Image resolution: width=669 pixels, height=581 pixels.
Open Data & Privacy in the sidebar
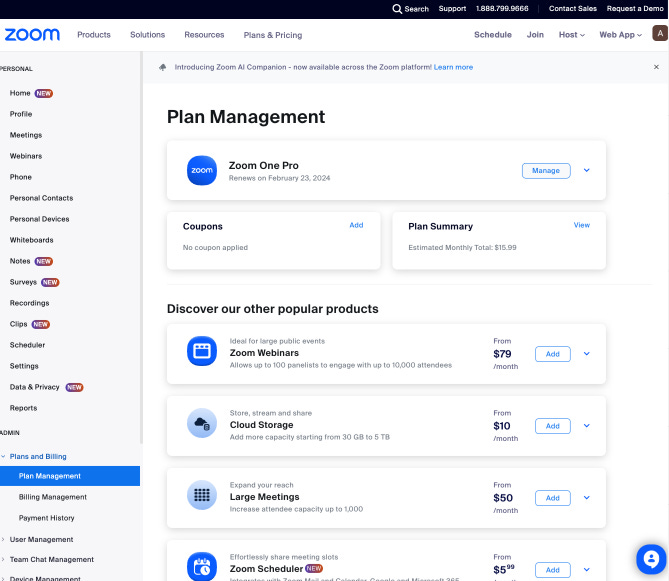click(x=35, y=387)
